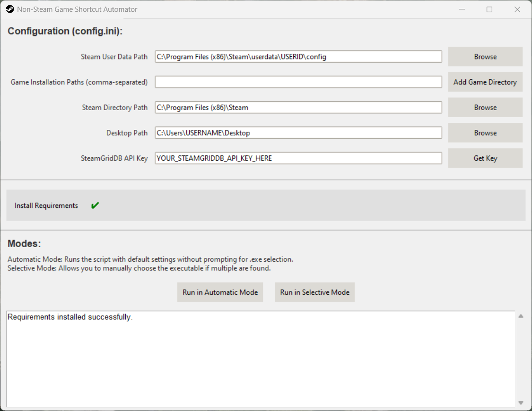This screenshot has height=411, width=532.
Task: Browse for the Steam Directory Path
Action: pyautogui.click(x=485, y=107)
